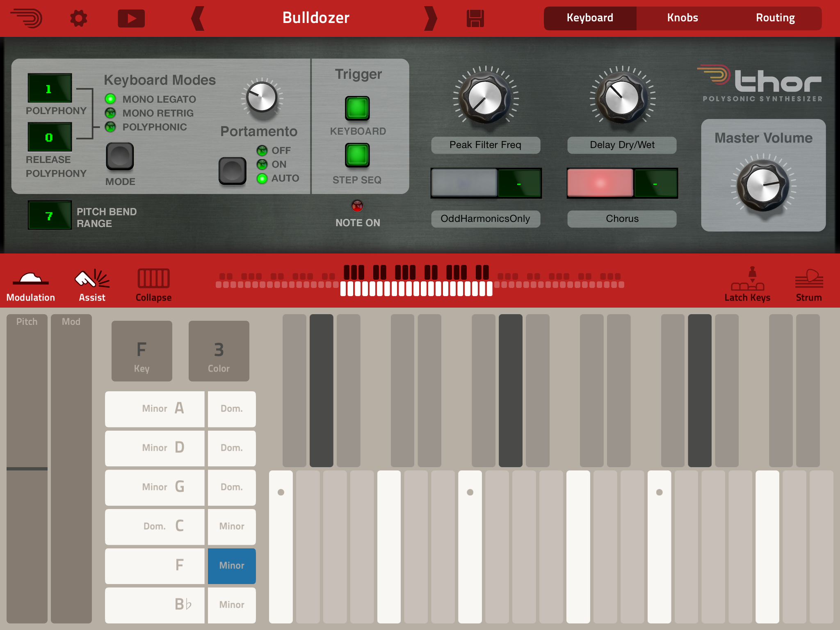Play the Minor A chord pad

[x=155, y=409]
